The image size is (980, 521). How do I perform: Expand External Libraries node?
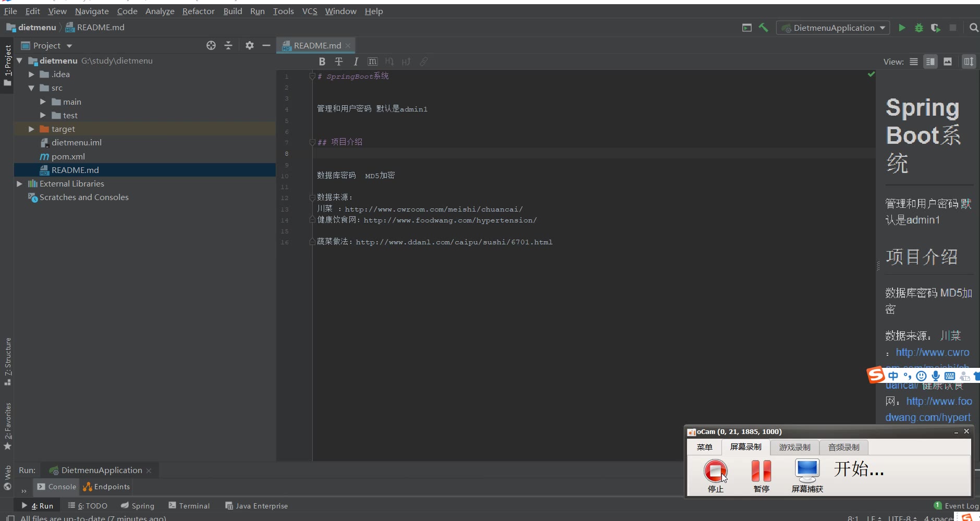tap(19, 183)
